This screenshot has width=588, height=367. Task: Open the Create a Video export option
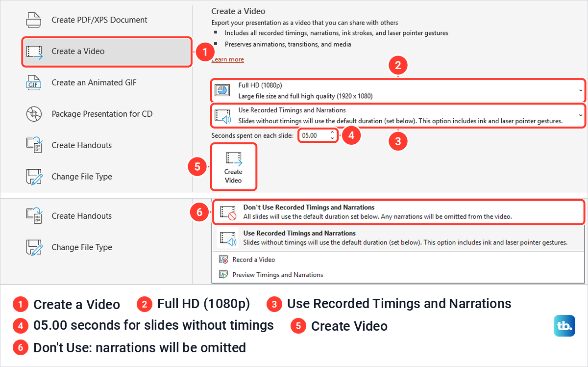pyautogui.click(x=106, y=52)
